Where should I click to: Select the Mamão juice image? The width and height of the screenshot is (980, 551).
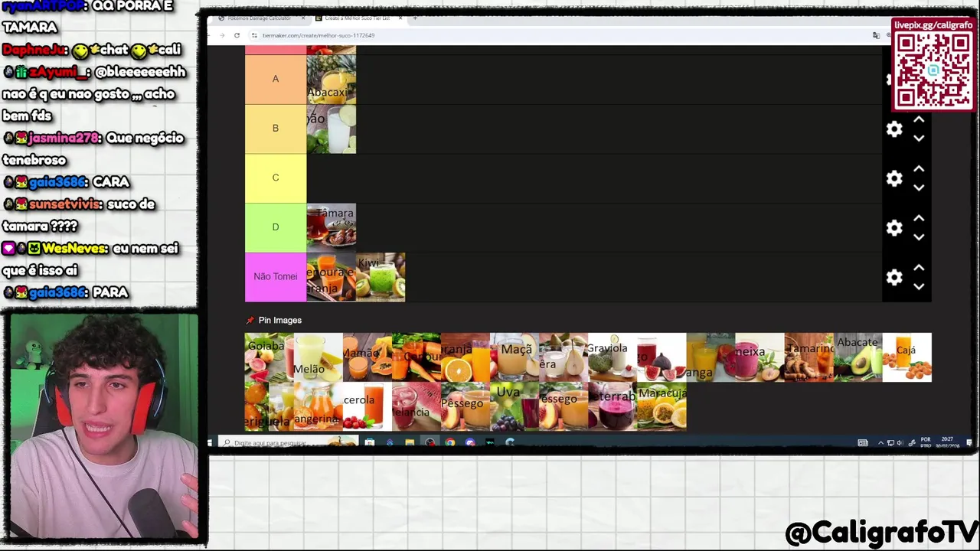coord(367,357)
